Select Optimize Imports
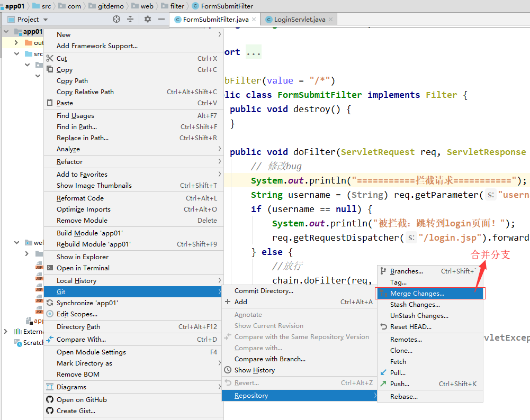 click(134, 209)
